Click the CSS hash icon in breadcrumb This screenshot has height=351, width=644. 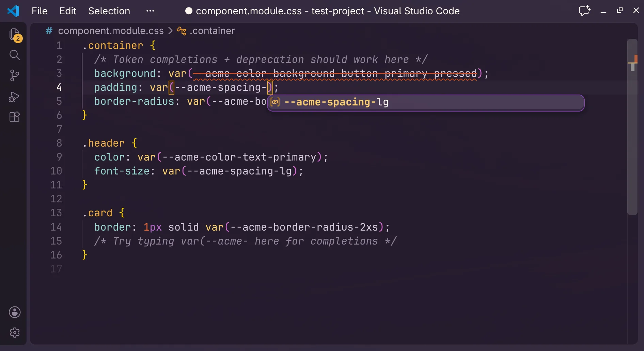[49, 31]
